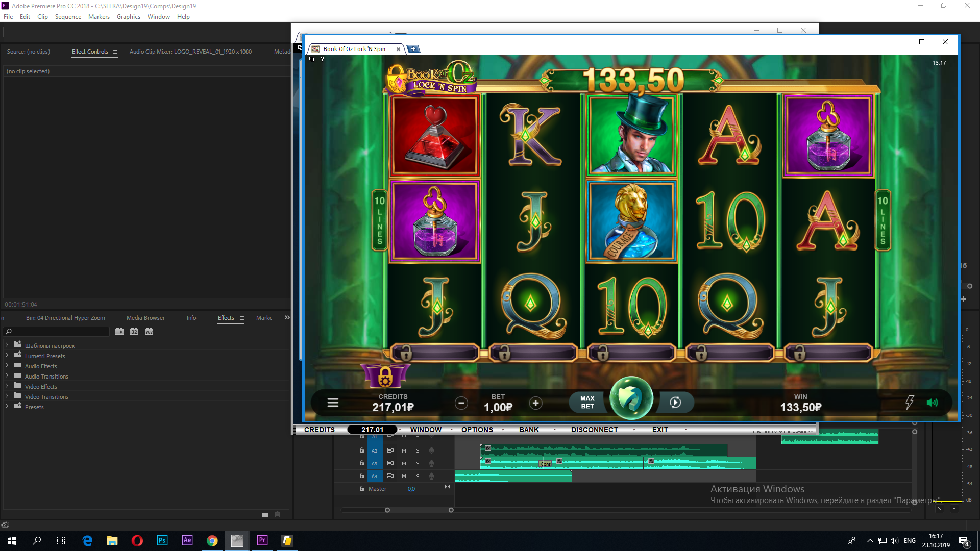Mute audio track A2
The width and height of the screenshot is (980, 551).
pyautogui.click(x=404, y=450)
